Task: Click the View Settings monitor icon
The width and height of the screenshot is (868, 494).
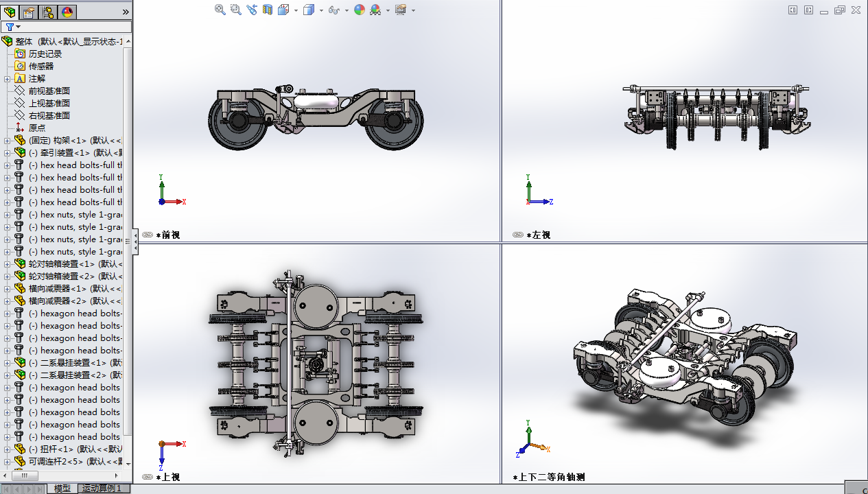Action: pyautogui.click(x=401, y=10)
